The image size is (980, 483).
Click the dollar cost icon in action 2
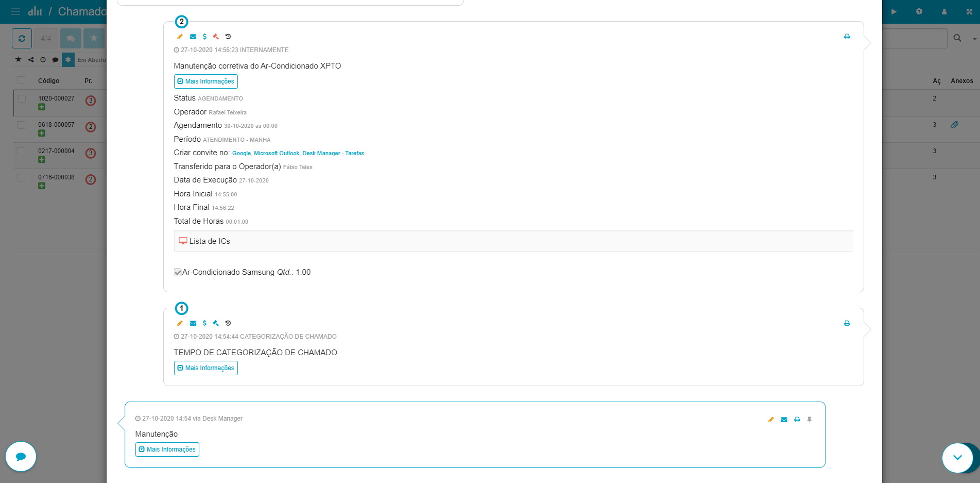tap(204, 37)
